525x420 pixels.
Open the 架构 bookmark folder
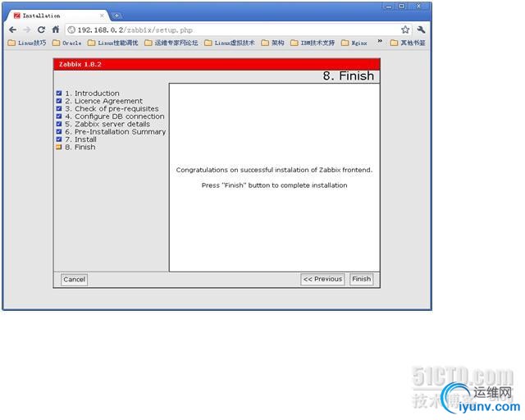(x=272, y=43)
